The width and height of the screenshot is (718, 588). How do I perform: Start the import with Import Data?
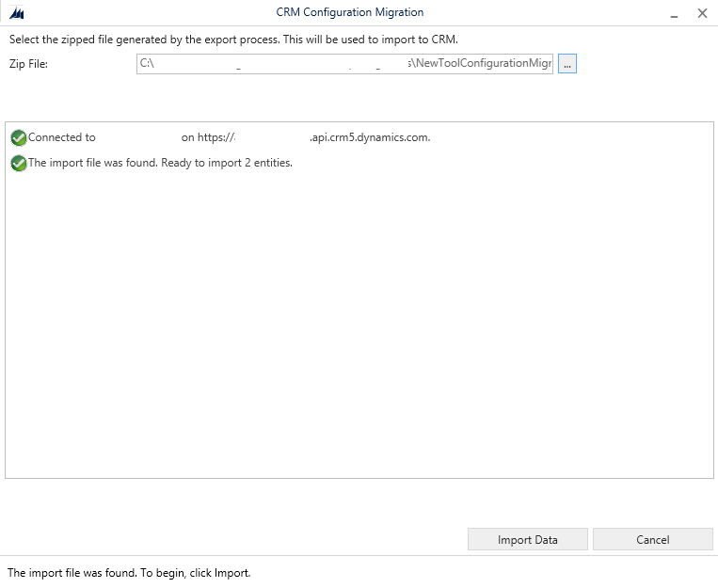(x=527, y=539)
